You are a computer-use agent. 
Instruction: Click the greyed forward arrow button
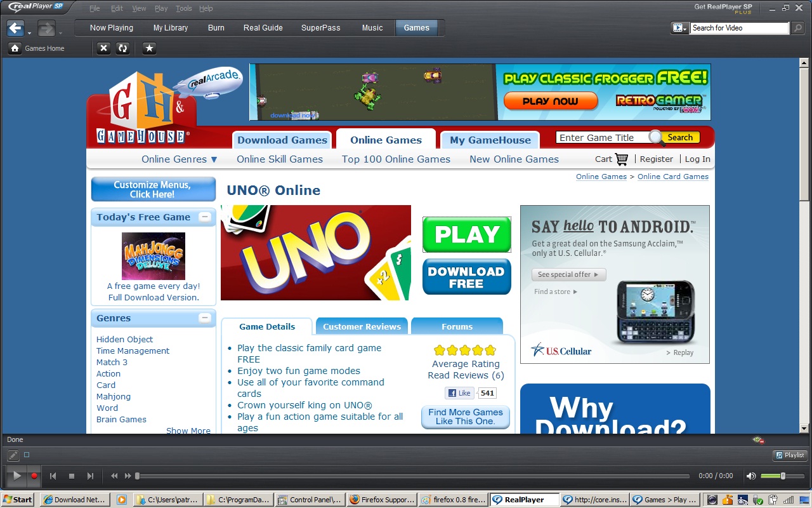(x=46, y=28)
